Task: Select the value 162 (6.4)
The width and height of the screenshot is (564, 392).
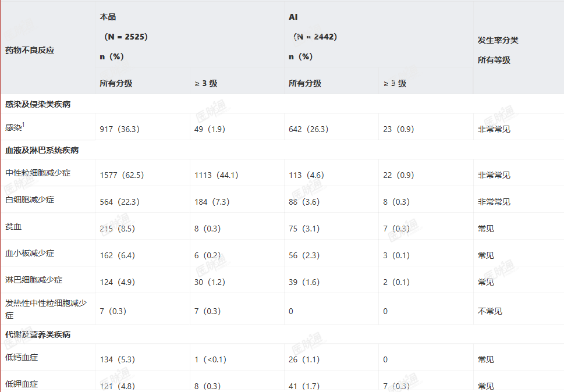Action: click(x=117, y=255)
